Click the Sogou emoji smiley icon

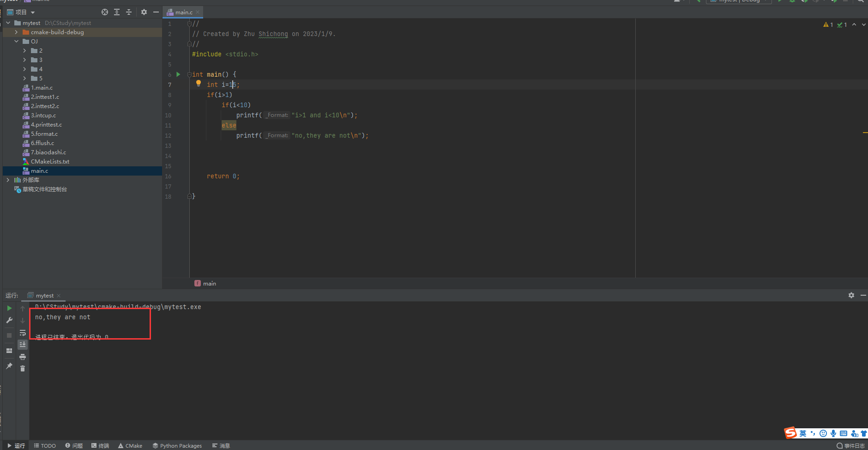(823, 433)
